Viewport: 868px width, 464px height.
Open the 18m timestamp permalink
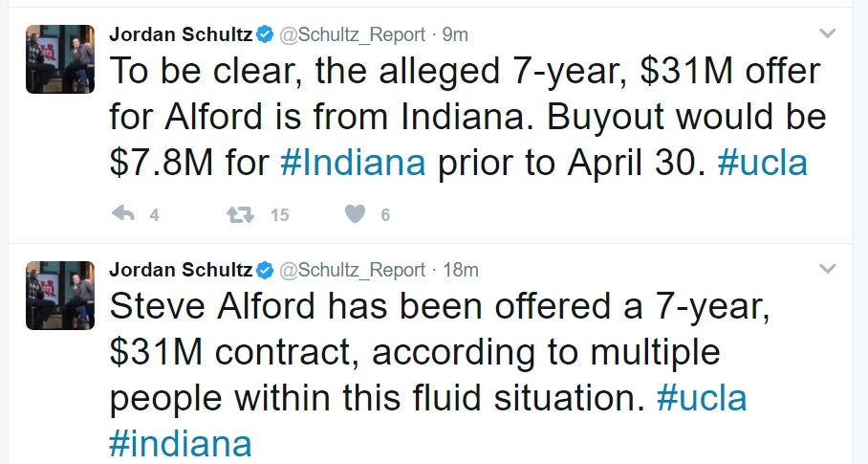pyautogui.click(x=460, y=271)
